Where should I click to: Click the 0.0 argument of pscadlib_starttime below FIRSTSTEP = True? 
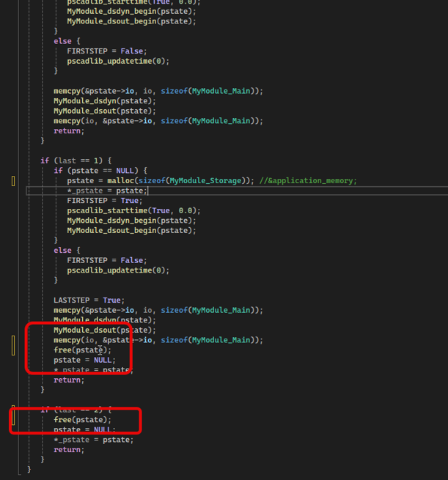pos(188,210)
